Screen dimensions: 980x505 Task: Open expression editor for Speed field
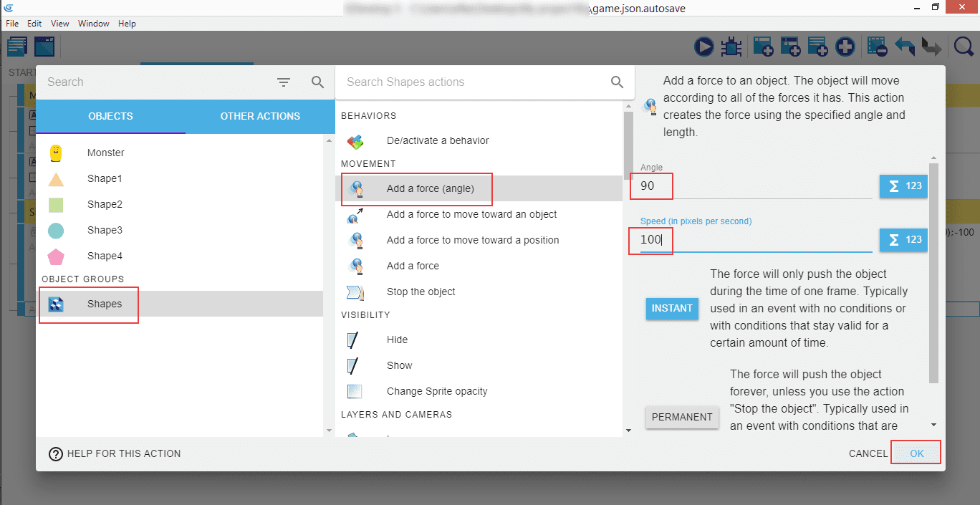(x=903, y=240)
